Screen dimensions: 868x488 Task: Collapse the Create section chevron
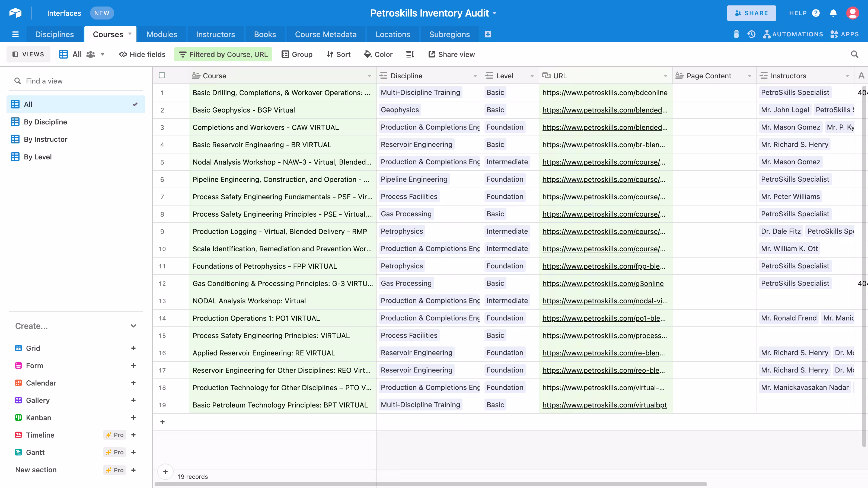point(133,326)
